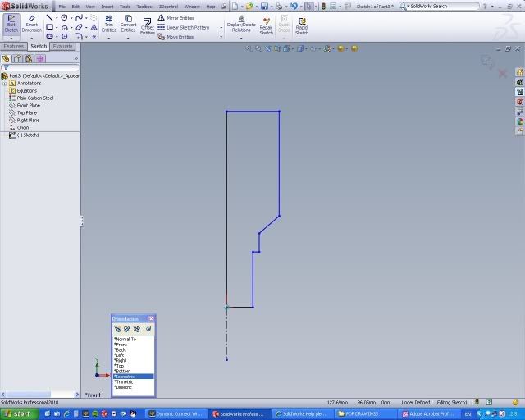Close the Orientation dialog
525x420 pixels.
[152, 318]
